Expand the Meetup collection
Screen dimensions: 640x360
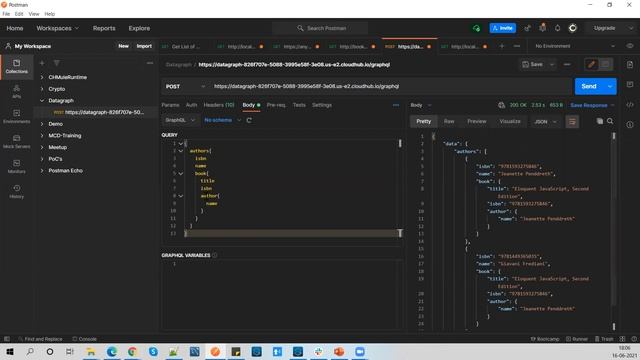point(42,147)
